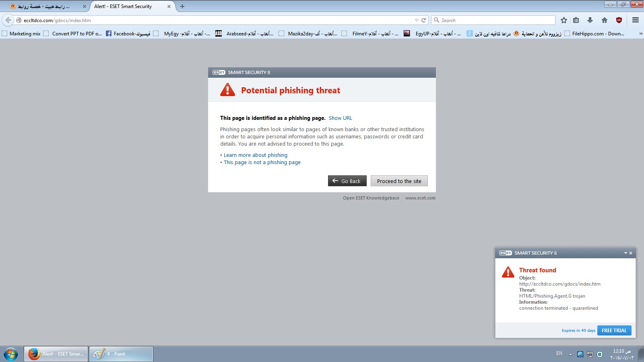
Task: Click Proceed to the site button
Action: coord(399,181)
